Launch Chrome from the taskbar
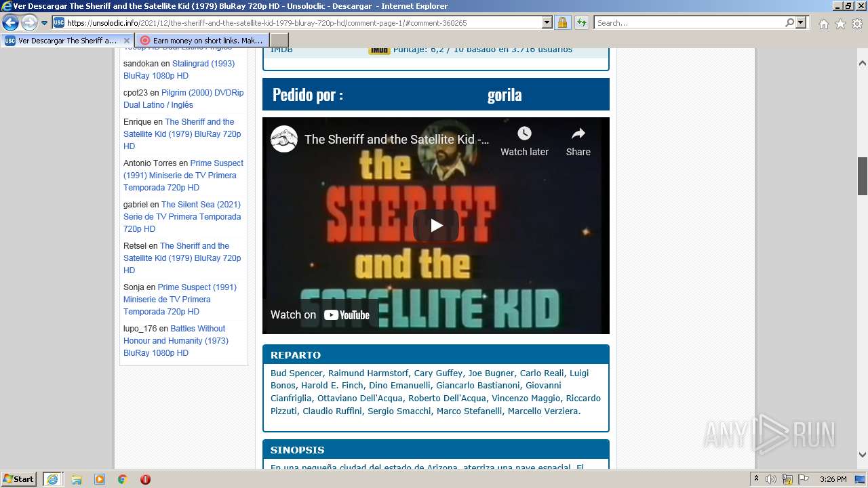 122,479
